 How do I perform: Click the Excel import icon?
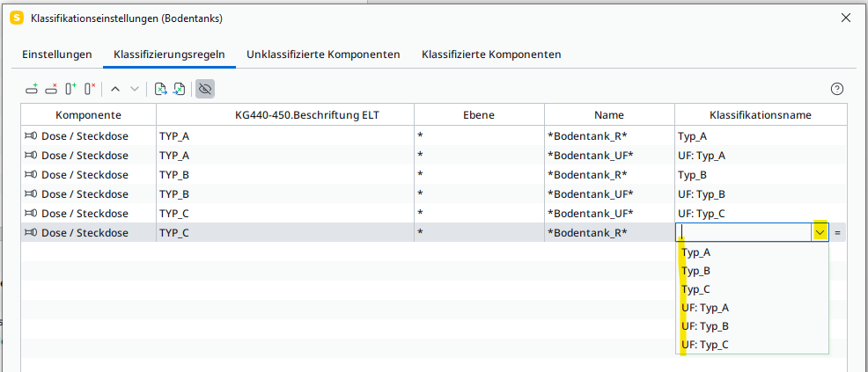(180, 89)
